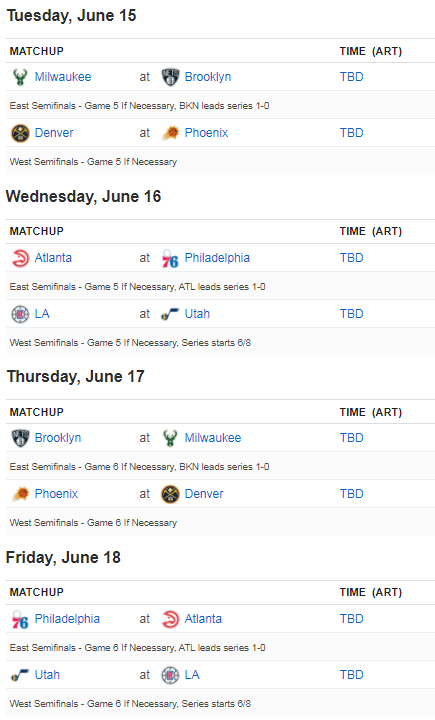Image resolution: width=435 pixels, height=720 pixels.
Task: Click the TBD time for Utah at LA
Action: tap(351, 675)
